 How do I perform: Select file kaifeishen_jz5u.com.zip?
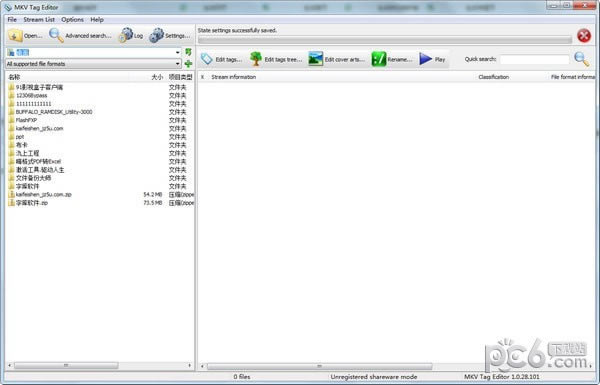point(44,195)
